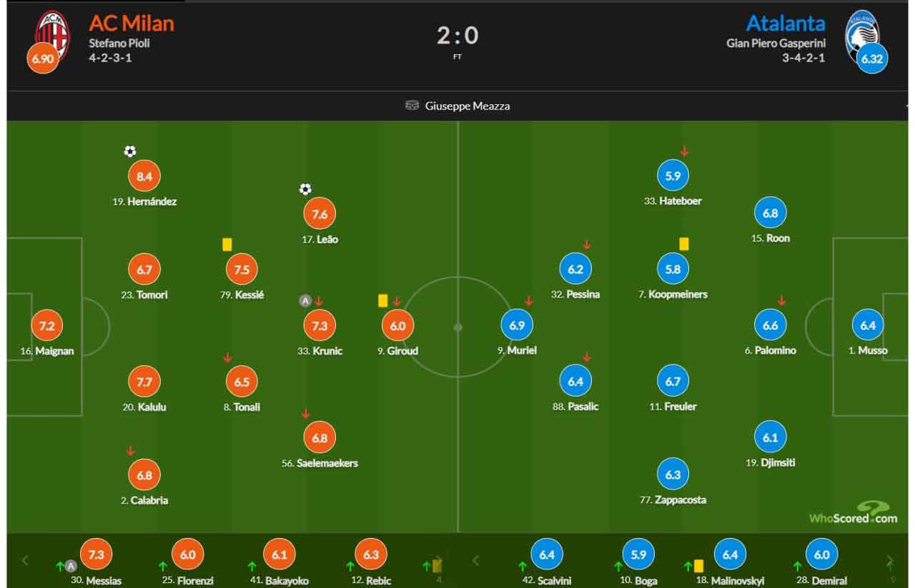
Task: Click the assist badge next to Krunic
Action: coord(305,301)
